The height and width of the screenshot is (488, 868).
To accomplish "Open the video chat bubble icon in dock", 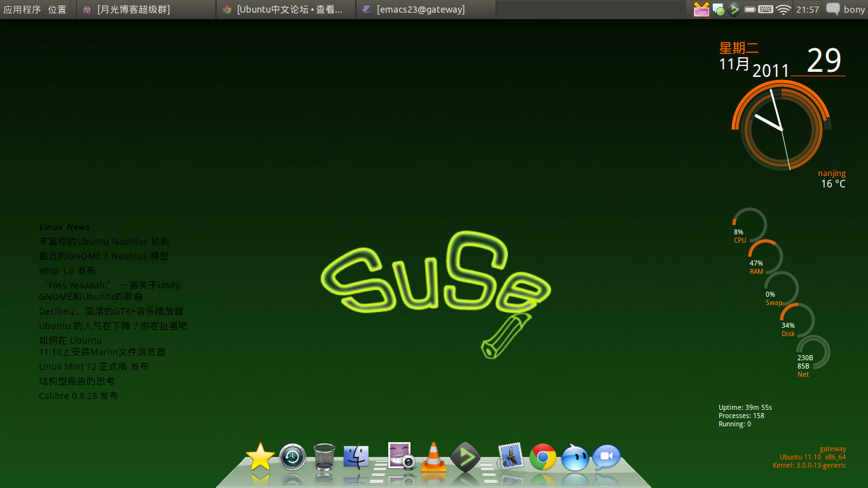I will click(x=607, y=457).
